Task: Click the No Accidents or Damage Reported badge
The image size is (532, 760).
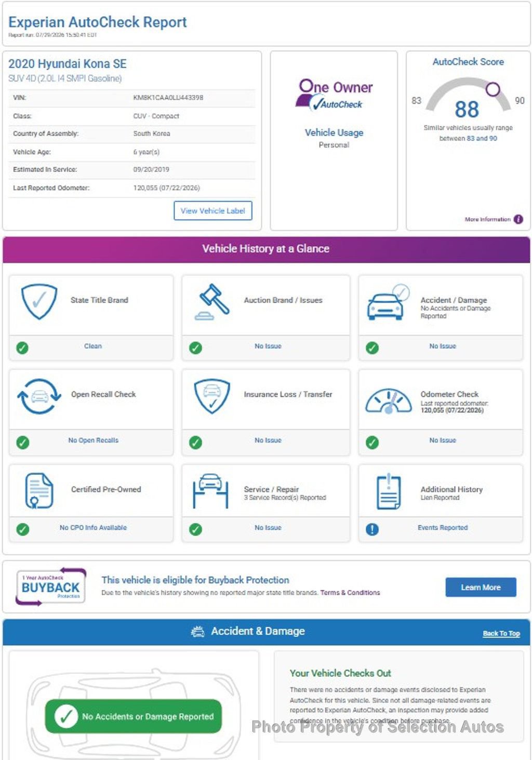Action: 134,716
